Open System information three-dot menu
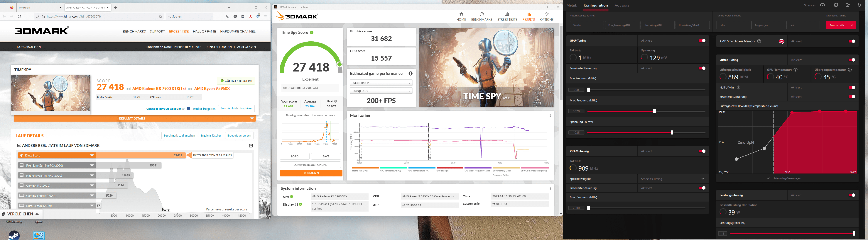This screenshot has height=240, width=868. pyautogui.click(x=550, y=188)
